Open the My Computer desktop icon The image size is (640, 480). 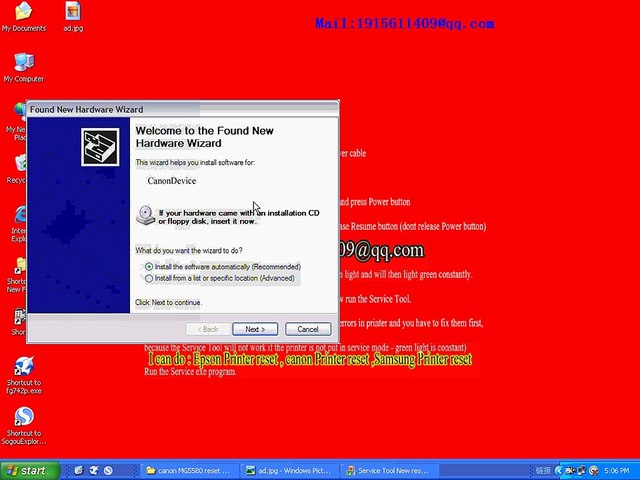click(24, 67)
